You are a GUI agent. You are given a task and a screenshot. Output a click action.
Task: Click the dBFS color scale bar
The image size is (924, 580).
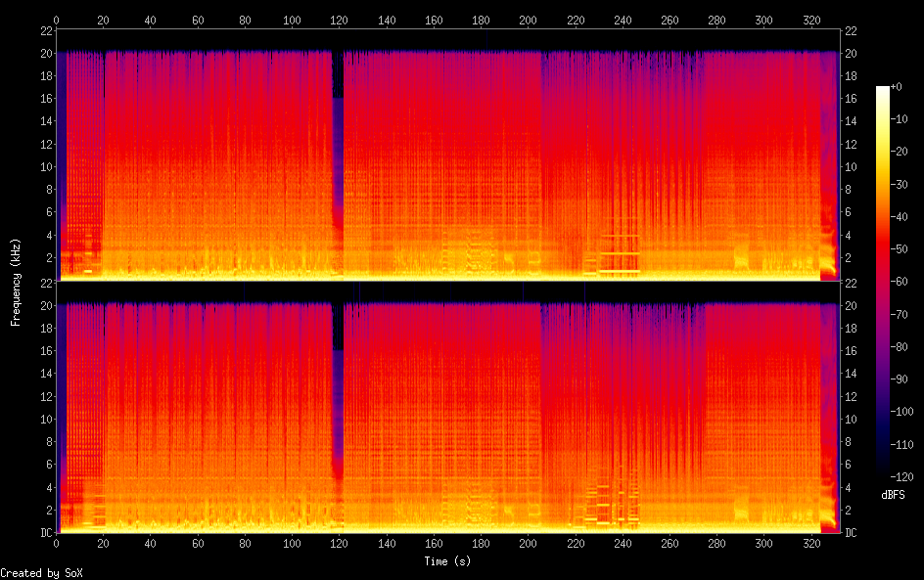click(882, 282)
